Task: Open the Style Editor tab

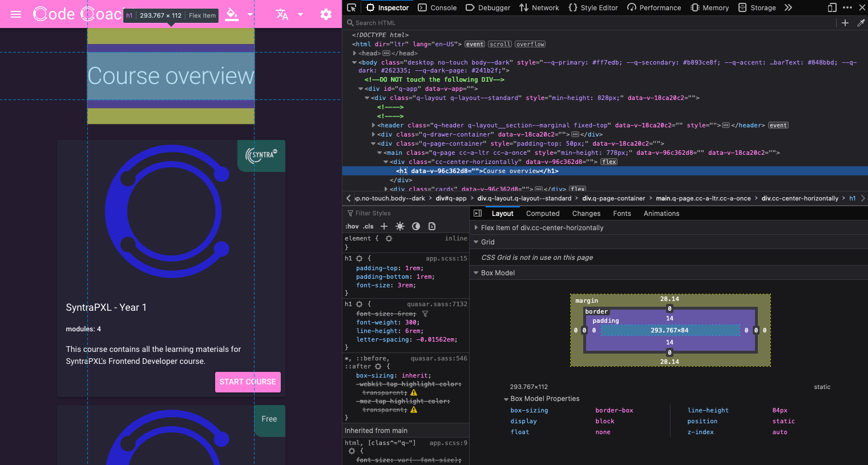Action: 594,7
